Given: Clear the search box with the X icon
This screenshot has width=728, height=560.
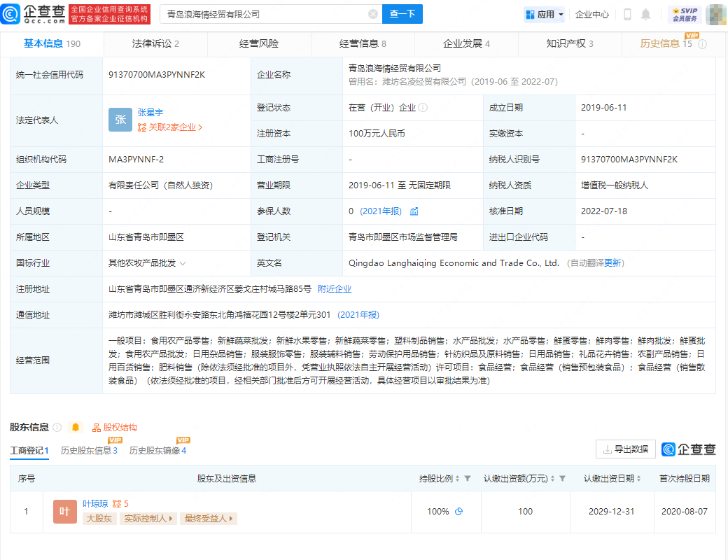Looking at the screenshot, I should point(373,14).
